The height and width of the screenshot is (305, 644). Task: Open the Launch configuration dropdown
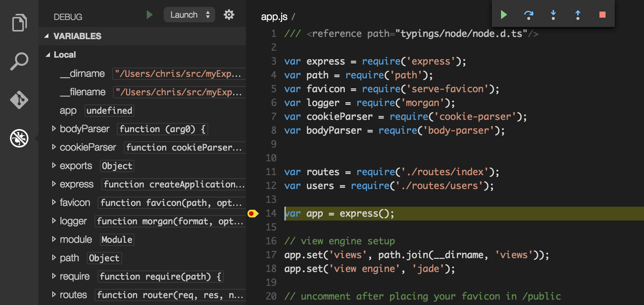[x=189, y=15]
